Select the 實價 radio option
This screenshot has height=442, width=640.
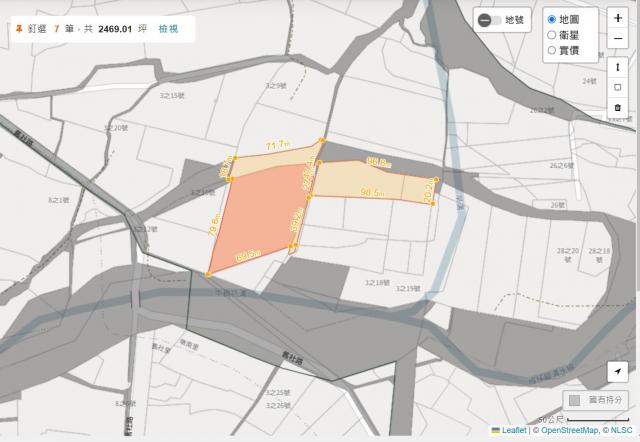pos(551,49)
